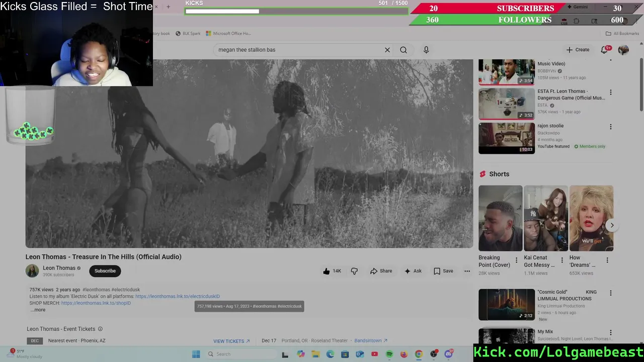Open My Mix playlist thumbnail

[507, 336]
